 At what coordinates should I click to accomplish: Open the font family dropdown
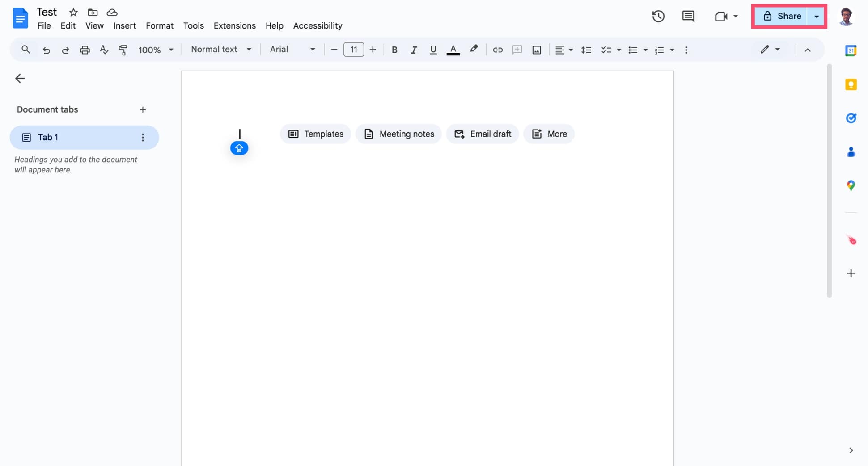[292, 50]
